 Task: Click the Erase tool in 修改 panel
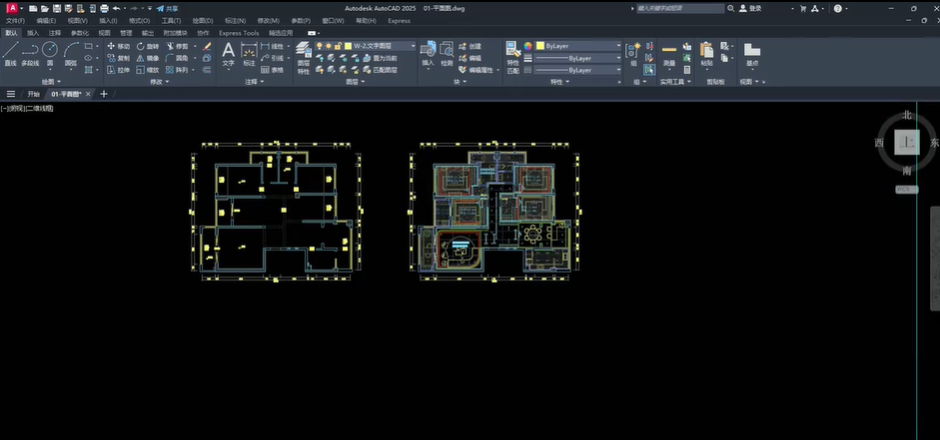pyautogui.click(x=207, y=46)
